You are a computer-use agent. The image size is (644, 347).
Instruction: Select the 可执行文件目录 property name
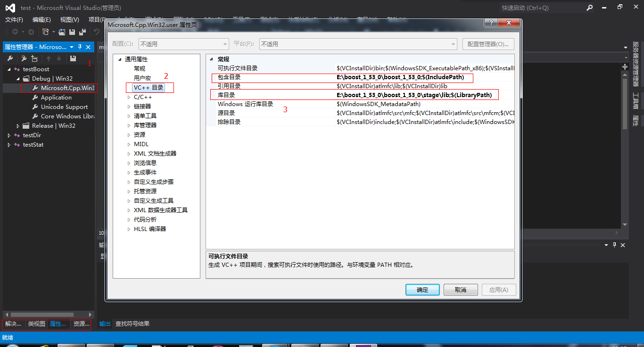238,68
